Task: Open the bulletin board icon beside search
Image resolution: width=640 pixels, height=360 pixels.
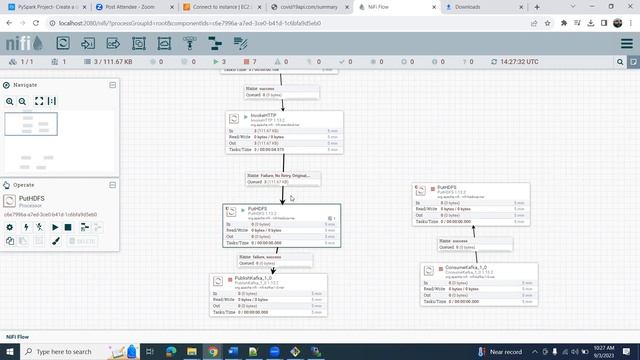Action: click(x=633, y=62)
